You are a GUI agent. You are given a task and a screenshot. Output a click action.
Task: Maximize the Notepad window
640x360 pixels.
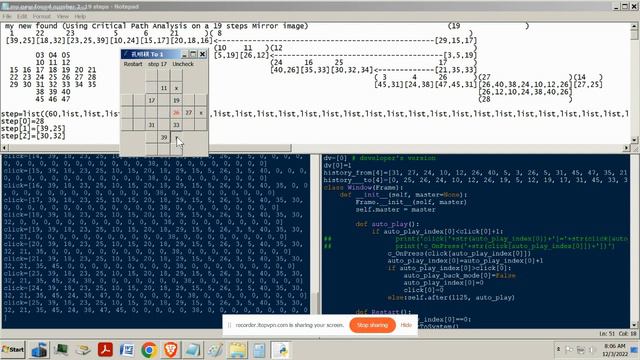pos(625,7)
